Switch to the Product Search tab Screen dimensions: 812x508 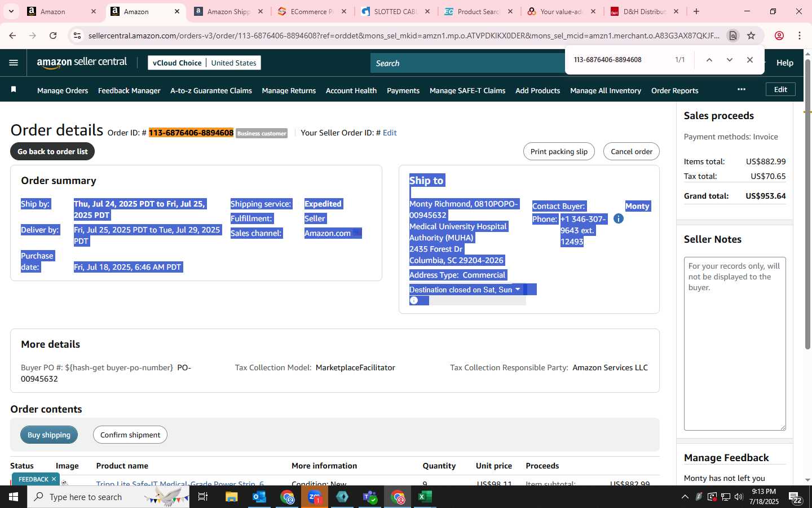479,11
